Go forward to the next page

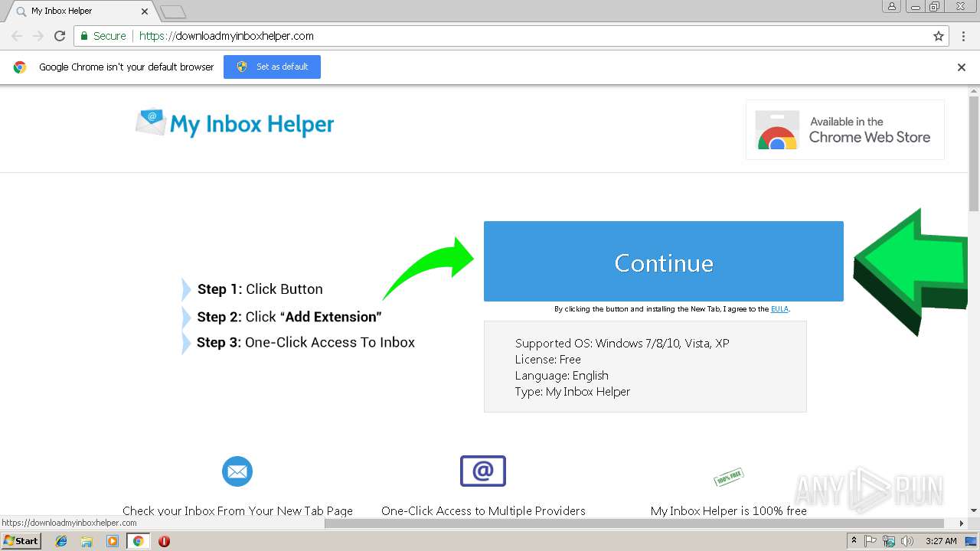click(x=38, y=36)
